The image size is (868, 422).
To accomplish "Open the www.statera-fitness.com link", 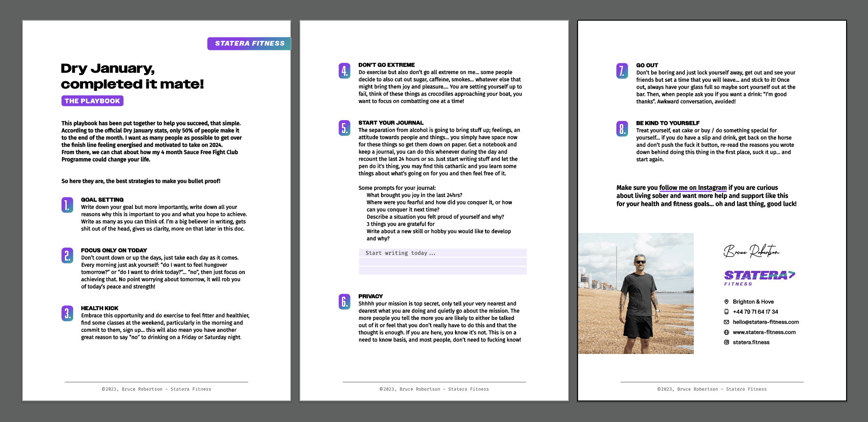I will 764,332.
